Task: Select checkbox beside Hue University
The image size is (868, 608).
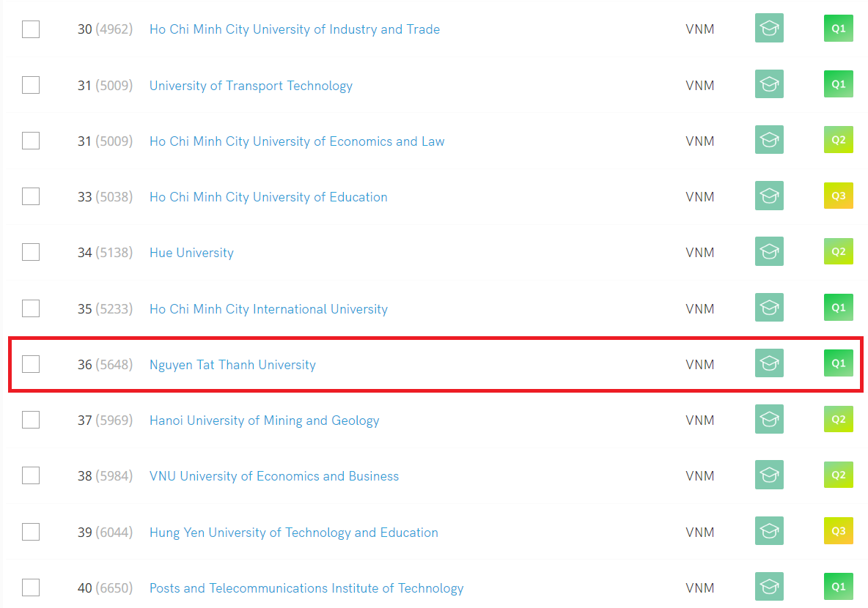Action: (x=31, y=252)
